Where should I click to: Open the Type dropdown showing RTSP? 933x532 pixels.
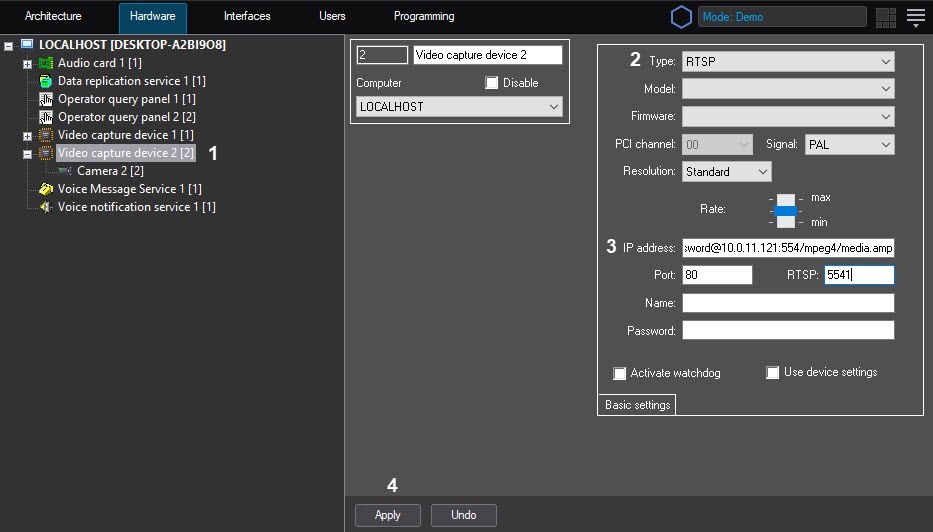coord(788,62)
